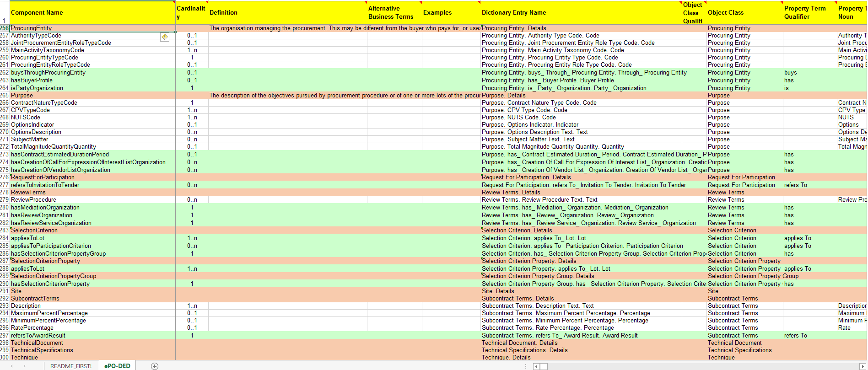Click the TechnicalDocument cell
This screenshot has height=370, width=868.
click(x=92, y=343)
